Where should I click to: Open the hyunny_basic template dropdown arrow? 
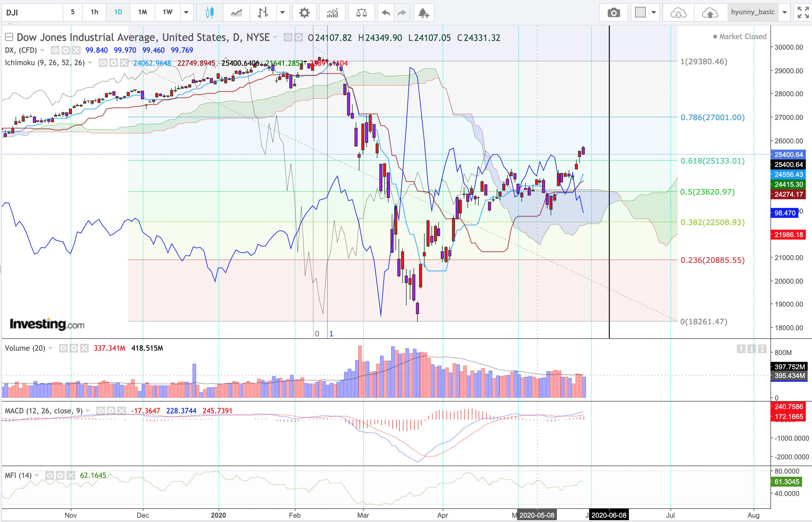(784, 12)
